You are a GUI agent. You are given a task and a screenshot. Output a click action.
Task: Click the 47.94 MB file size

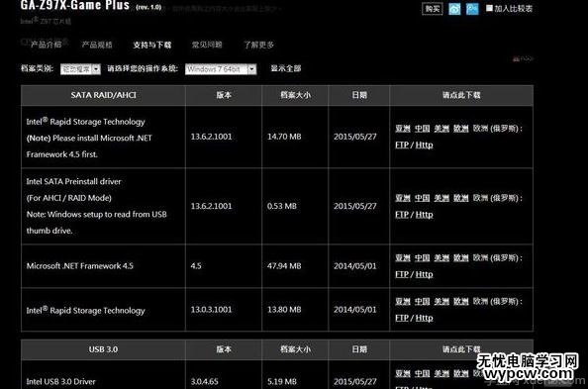tap(284, 266)
